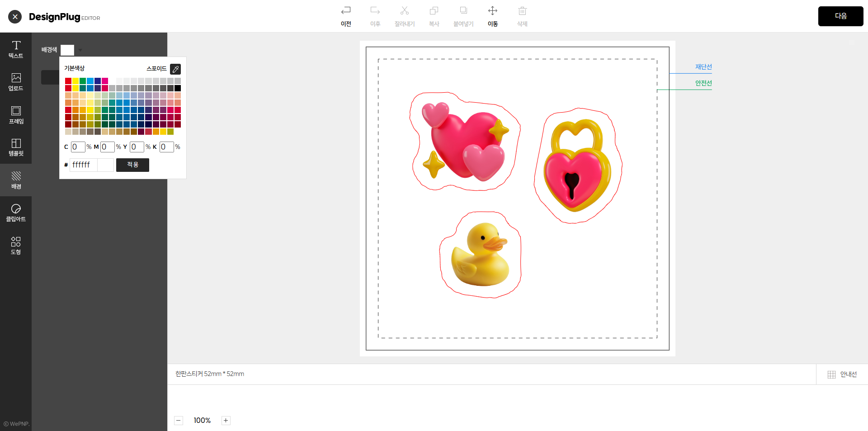Open the Template panel
This screenshot has height=431, width=868.
[x=16, y=147]
